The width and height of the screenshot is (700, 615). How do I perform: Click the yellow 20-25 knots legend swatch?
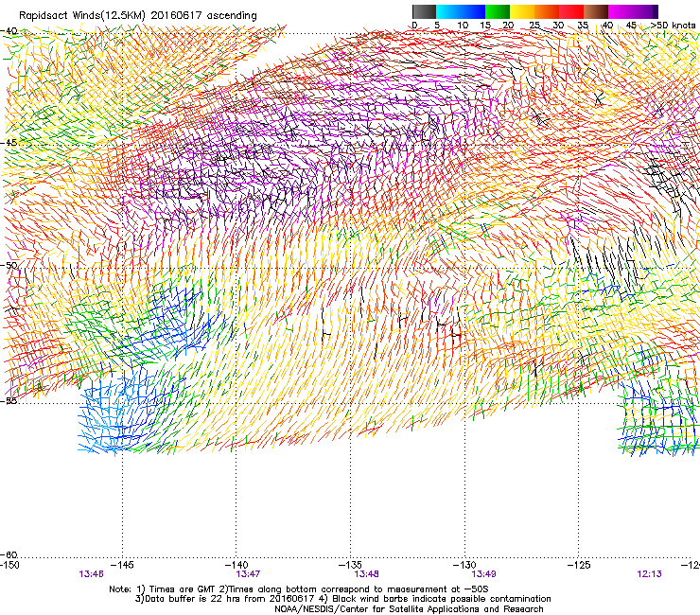[522, 11]
